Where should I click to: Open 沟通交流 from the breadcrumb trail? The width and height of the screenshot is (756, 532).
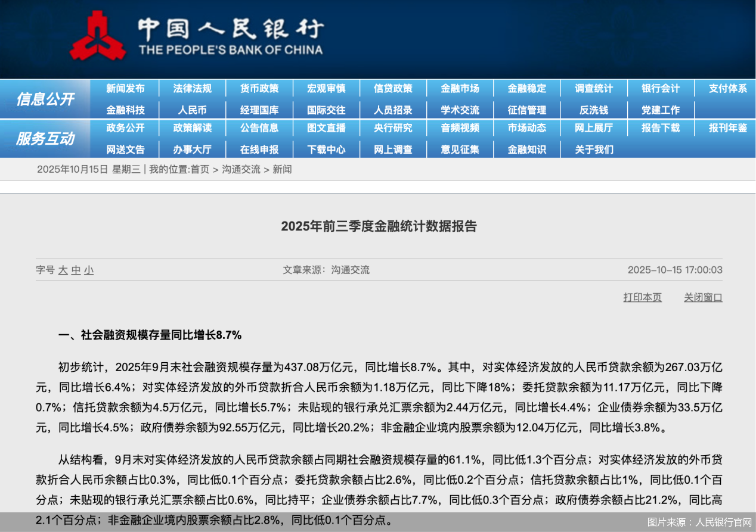tap(241, 170)
